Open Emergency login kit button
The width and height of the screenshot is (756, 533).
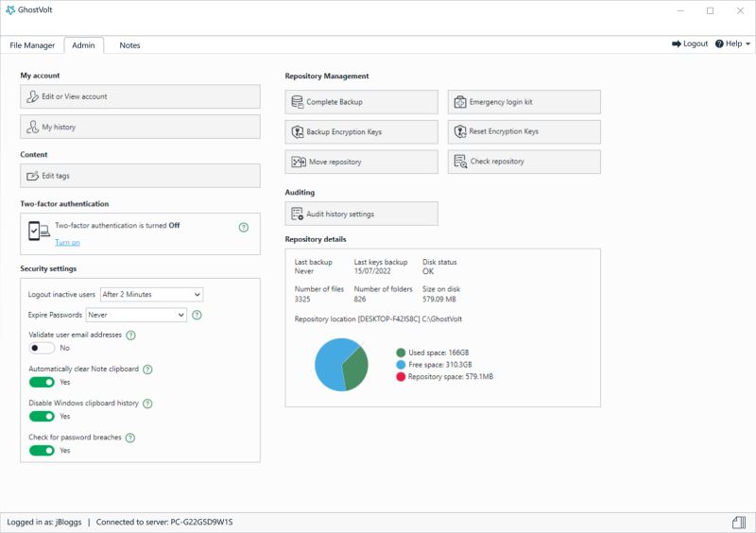point(524,102)
